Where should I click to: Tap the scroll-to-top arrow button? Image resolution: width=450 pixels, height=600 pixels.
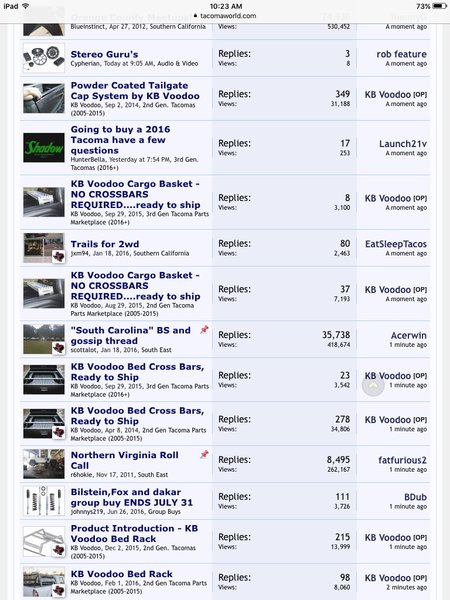coord(373,385)
